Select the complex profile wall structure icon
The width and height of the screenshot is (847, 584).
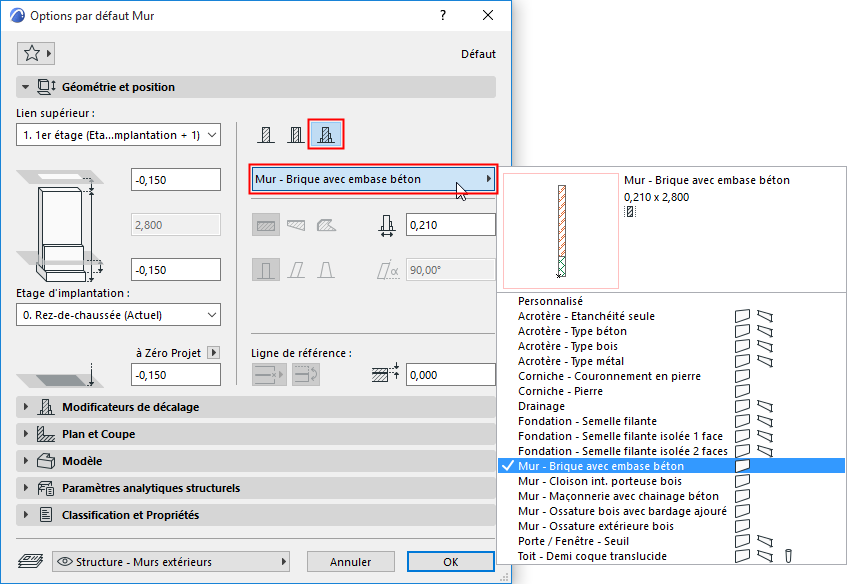pyautogui.click(x=326, y=135)
